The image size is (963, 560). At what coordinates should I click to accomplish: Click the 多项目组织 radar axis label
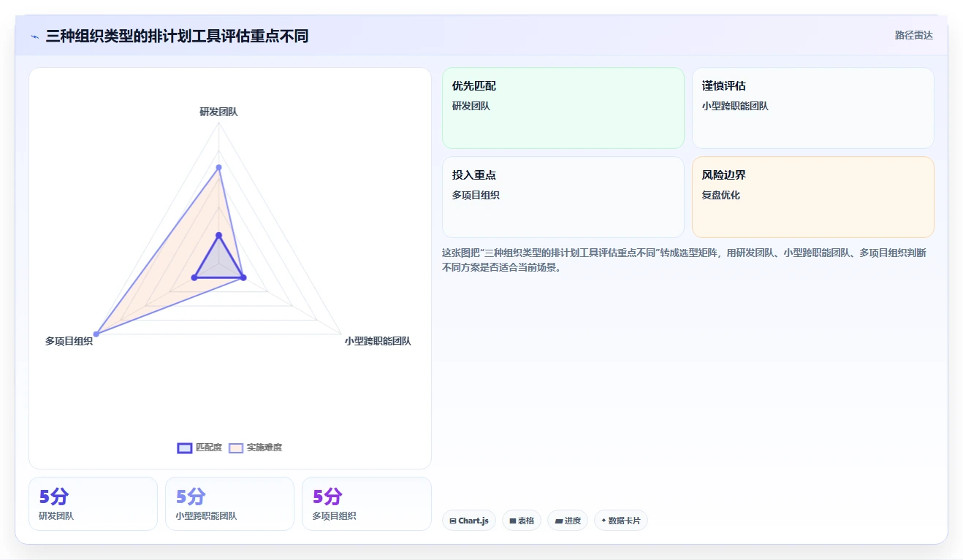coord(69,341)
